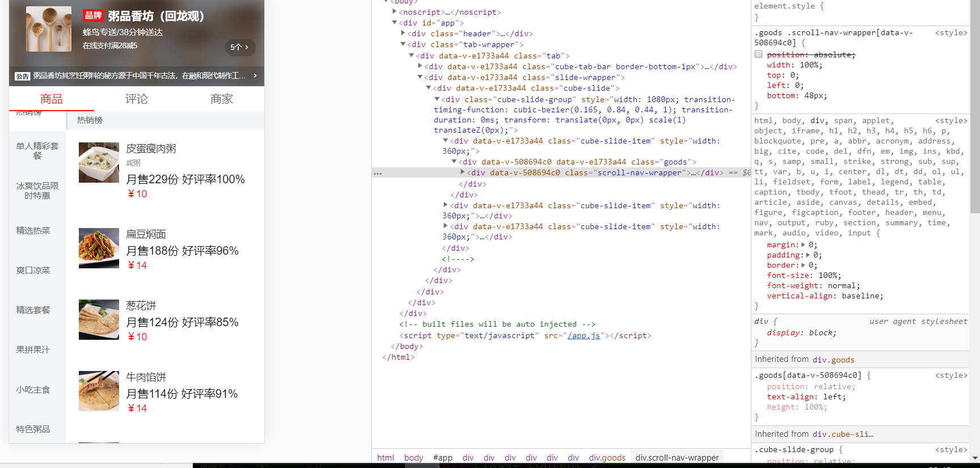The height and width of the screenshot is (468, 980).
Task: Click the Styles panel vertical scrollbar thumb
Action: click(x=975, y=108)
